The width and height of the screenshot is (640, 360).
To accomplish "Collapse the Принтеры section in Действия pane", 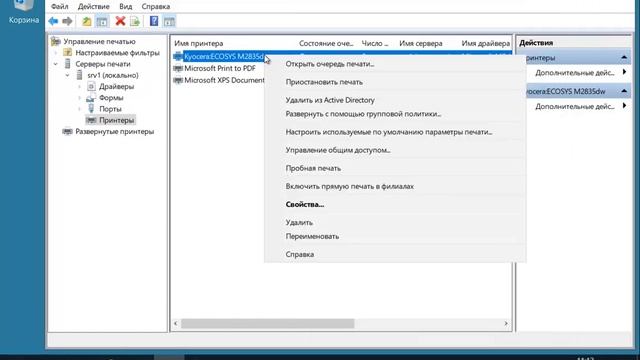I will (x=624, y=58).
